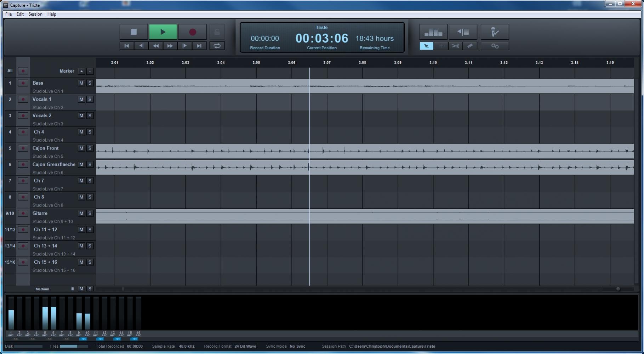Open the Edit menu
The height and width of the screenshot is (354, 644).
(x=20, y=14)
